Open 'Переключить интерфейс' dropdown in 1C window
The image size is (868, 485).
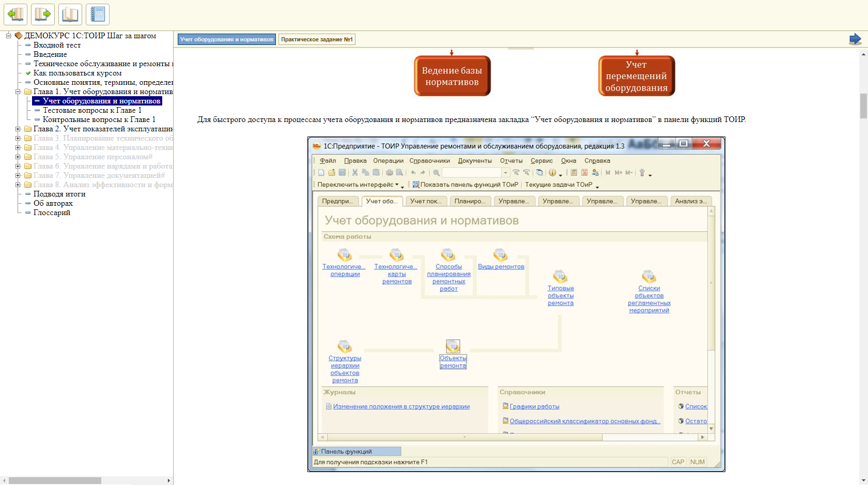pyautogui.click(x=358, y=185)
